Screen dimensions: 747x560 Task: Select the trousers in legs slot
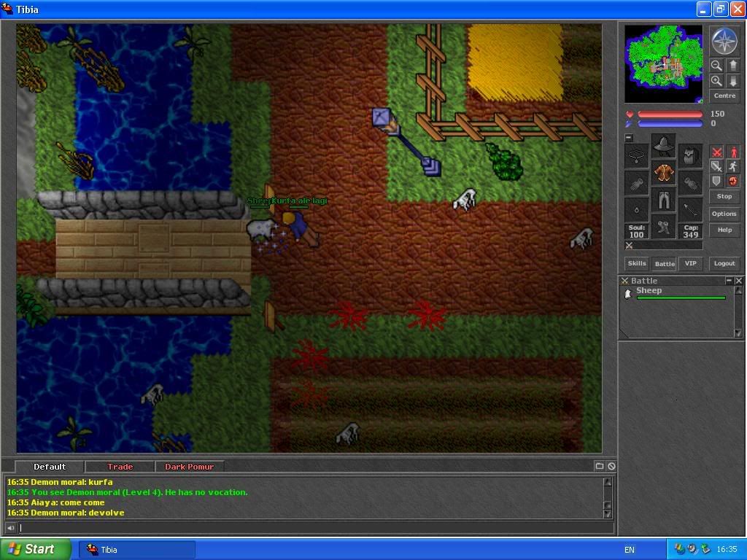tap(663, 200)
